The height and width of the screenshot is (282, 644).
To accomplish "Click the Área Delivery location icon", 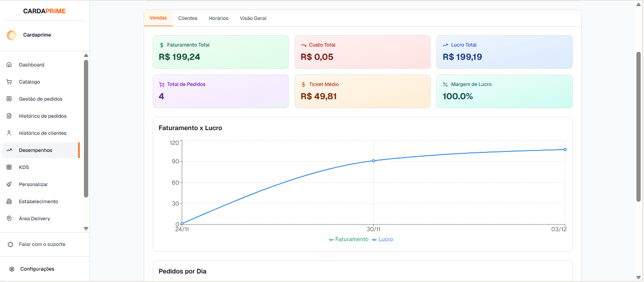I will pyautogui.click(x=9, y=218).
